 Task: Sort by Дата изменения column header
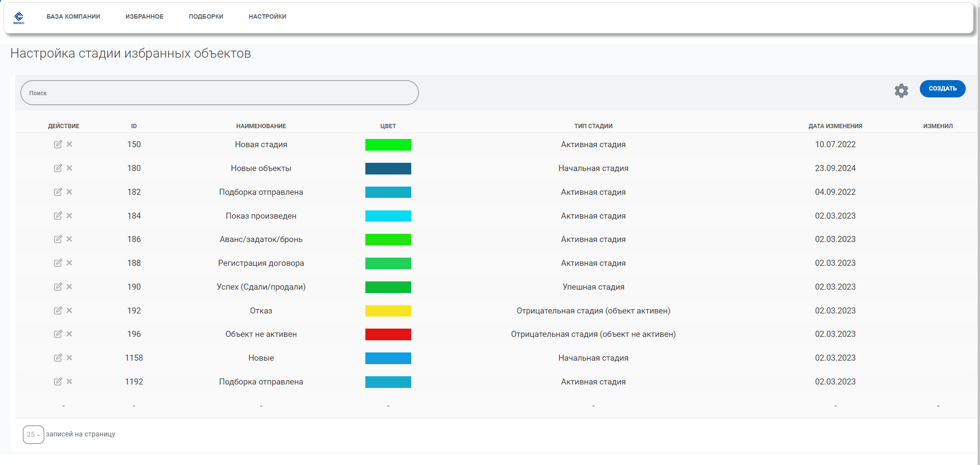click(835, 126)
